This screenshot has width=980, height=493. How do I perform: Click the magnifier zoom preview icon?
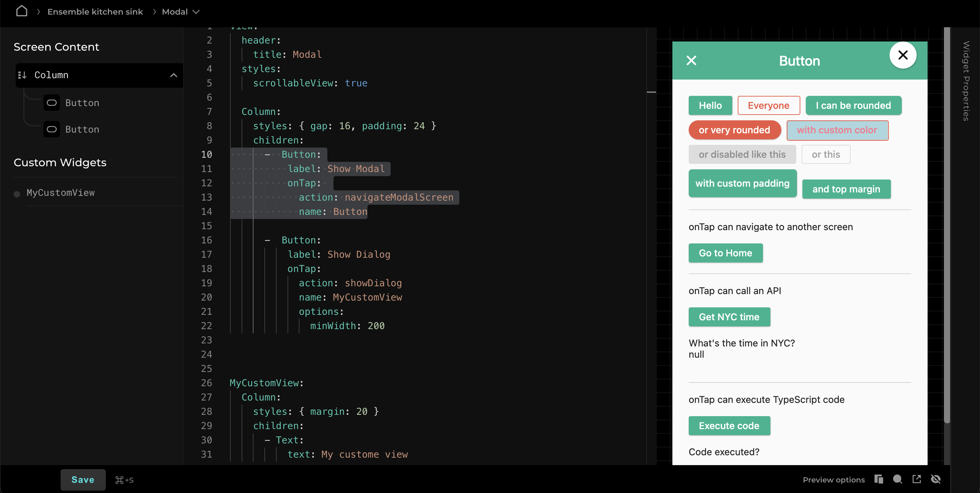pos(897,479)
